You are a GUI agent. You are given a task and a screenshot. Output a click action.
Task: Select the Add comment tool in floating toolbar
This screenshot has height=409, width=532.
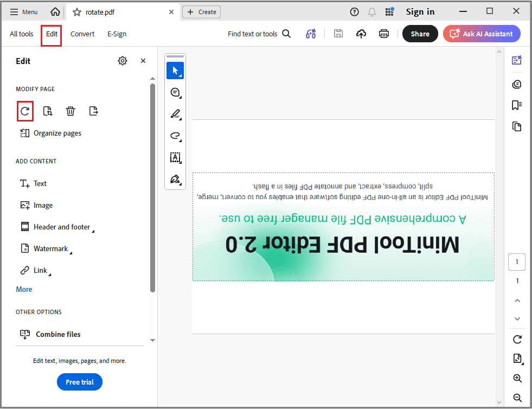[175, 92]
